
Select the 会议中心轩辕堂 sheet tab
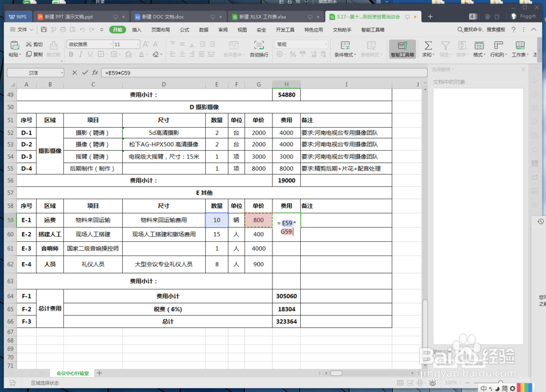point(73,373)
